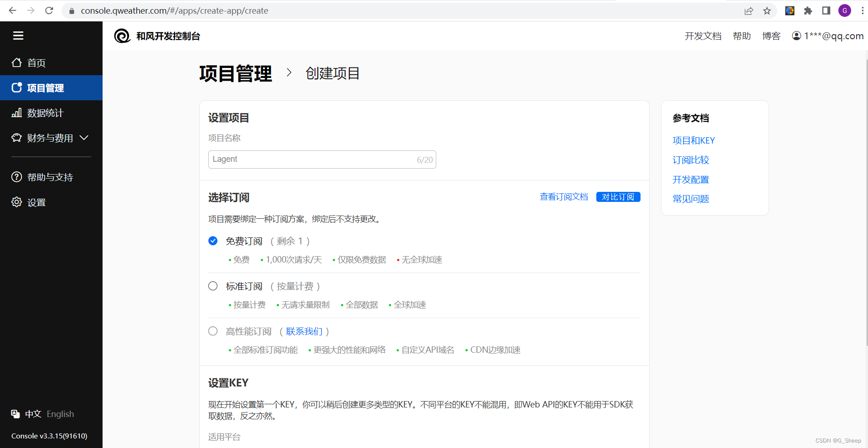The width and height of the screenshot is (868, 448).
Task: Open the browser extensions puzzle icon
Action: [808, 11]
